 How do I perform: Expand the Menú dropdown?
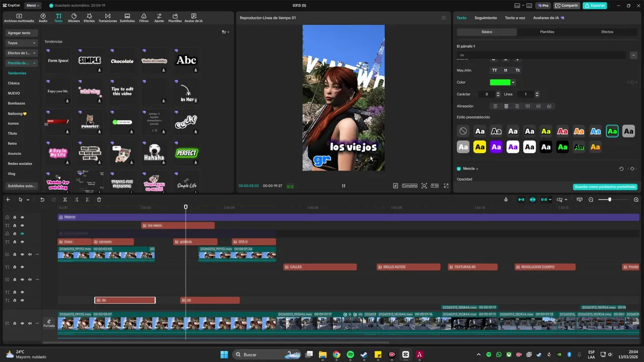(x=33, y=6)
